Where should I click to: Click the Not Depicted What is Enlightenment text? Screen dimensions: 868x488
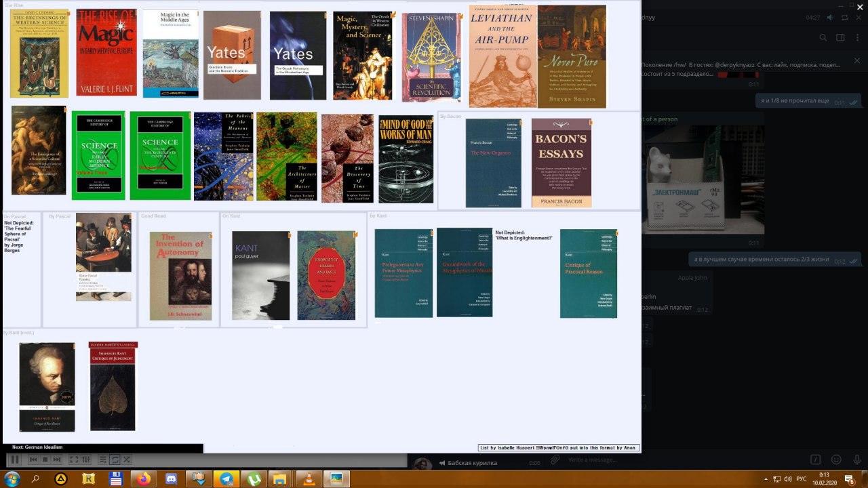coord(524,235)
